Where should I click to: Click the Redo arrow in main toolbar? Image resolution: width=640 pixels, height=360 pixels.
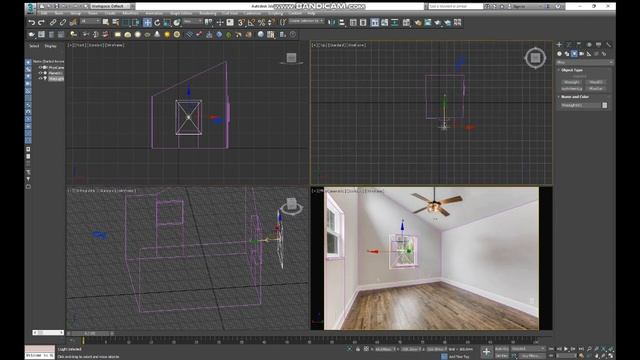coord(41,22)
